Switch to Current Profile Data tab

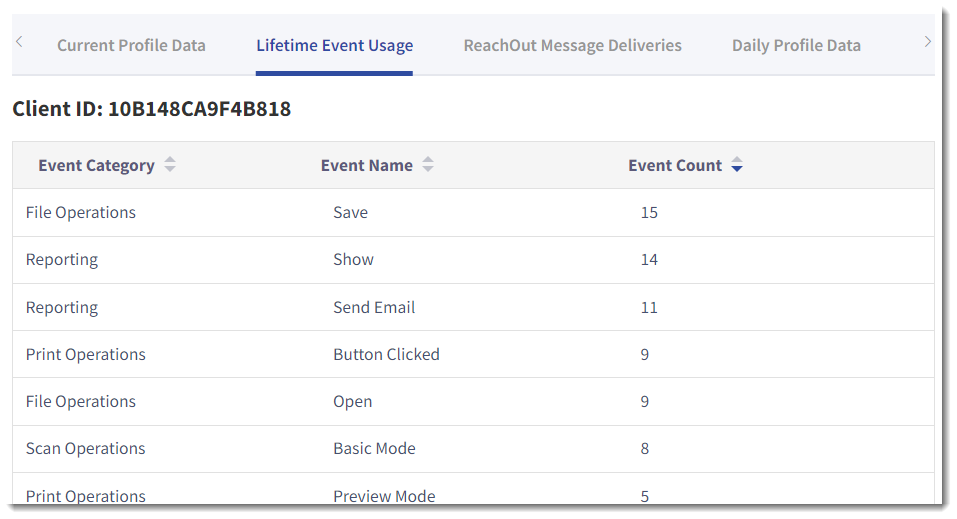point(131,45)
